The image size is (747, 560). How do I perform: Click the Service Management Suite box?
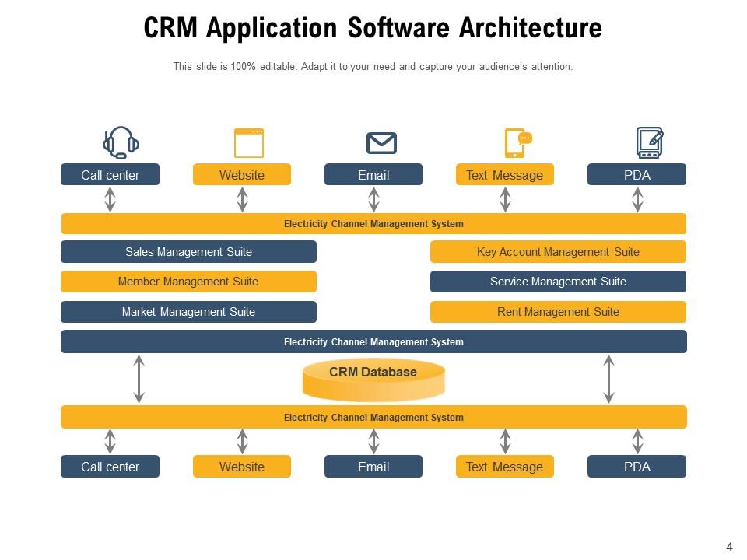(558, 282)
